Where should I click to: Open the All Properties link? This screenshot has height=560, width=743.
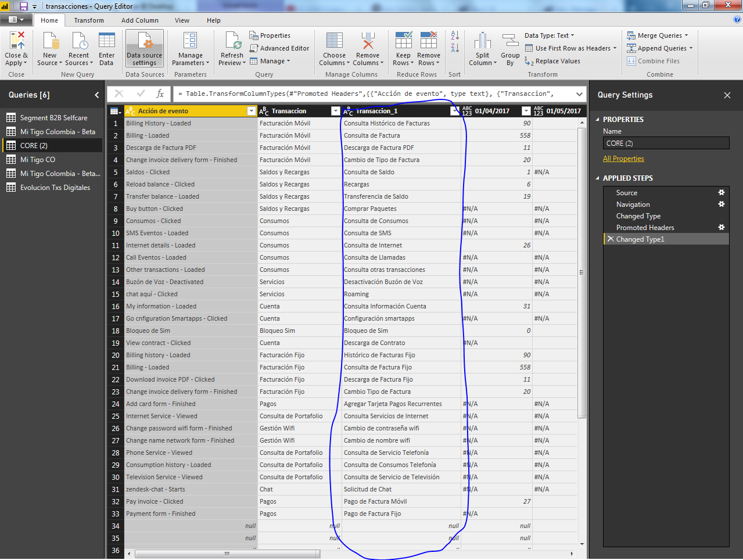(623, 159)
